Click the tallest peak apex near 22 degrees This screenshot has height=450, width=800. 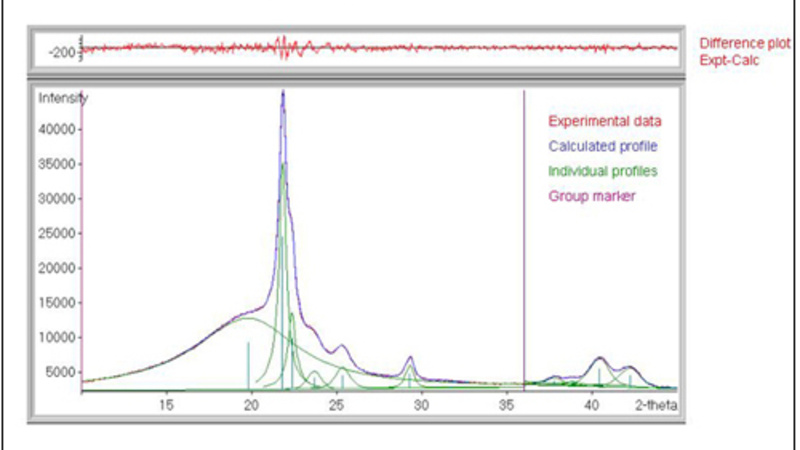[x=283, y=93]
